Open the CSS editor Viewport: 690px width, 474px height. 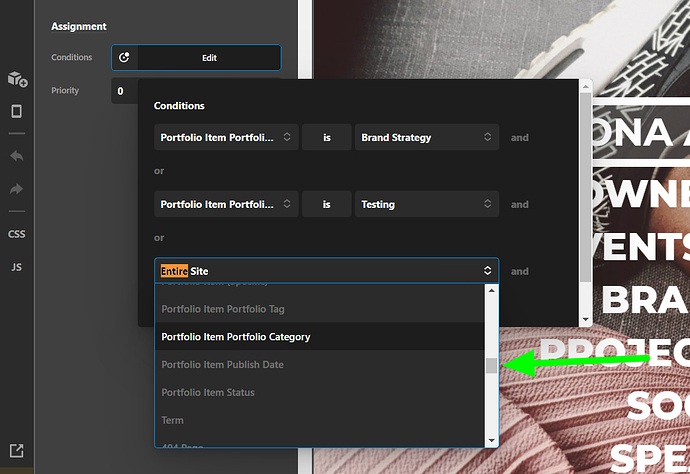pyautogui.click(x=16, y=234)
